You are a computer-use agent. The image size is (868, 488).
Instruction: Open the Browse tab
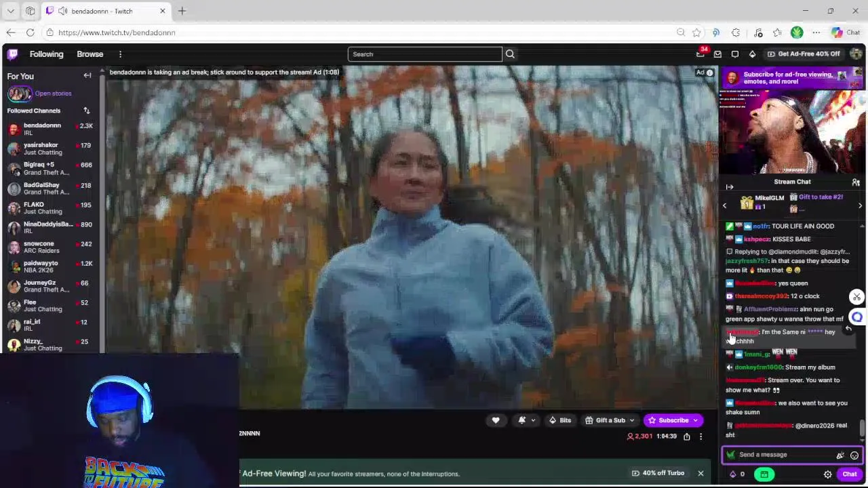pyautogui.click(x=90, y=54)
